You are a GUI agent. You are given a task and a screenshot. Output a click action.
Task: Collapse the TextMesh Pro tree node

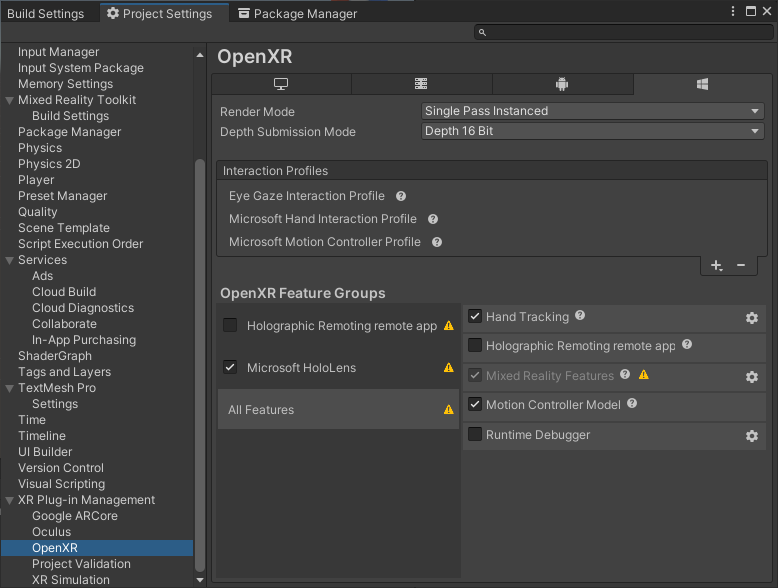(9, 389)
